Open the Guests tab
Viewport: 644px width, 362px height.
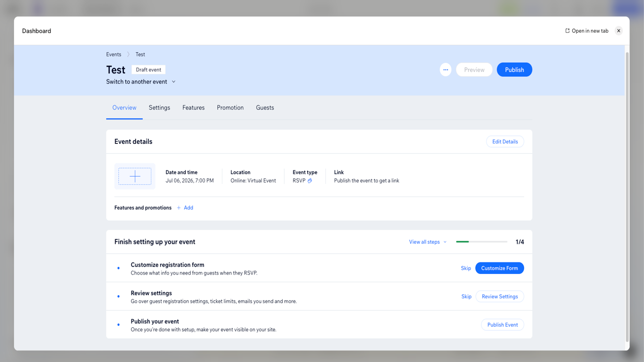click(x=265, y=108)
